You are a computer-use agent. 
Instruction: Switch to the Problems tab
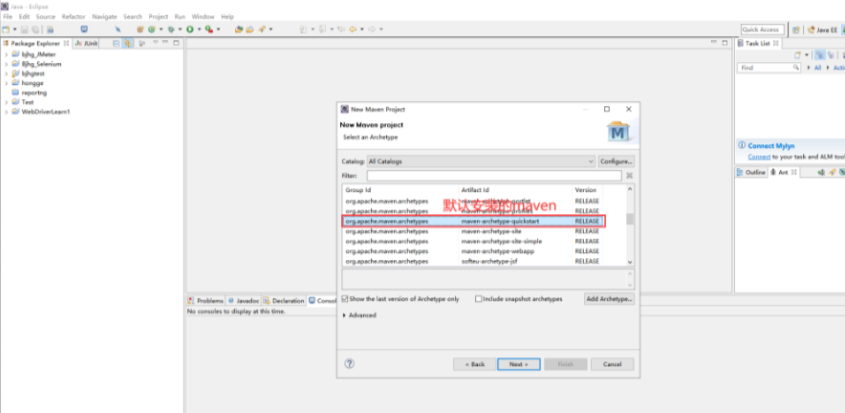click(x=205, y=301)
